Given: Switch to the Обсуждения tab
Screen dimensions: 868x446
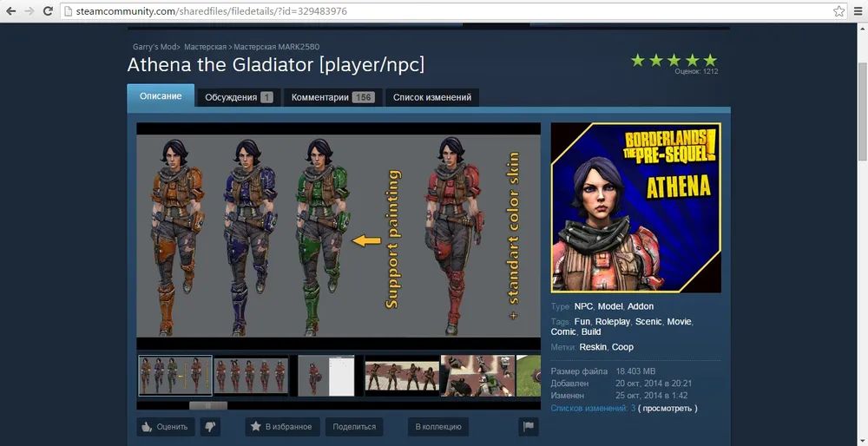Looking at the screenshot, I should point(238,97).
